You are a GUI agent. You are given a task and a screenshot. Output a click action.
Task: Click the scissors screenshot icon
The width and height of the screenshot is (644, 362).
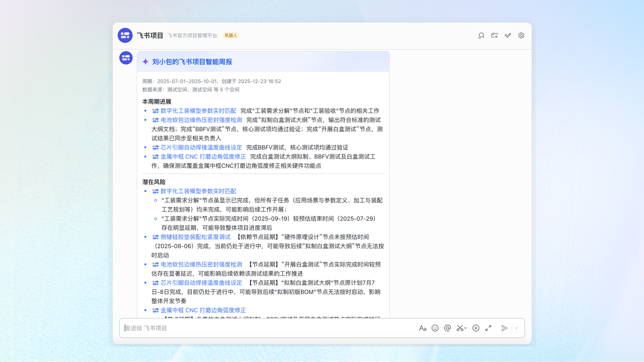460,328
